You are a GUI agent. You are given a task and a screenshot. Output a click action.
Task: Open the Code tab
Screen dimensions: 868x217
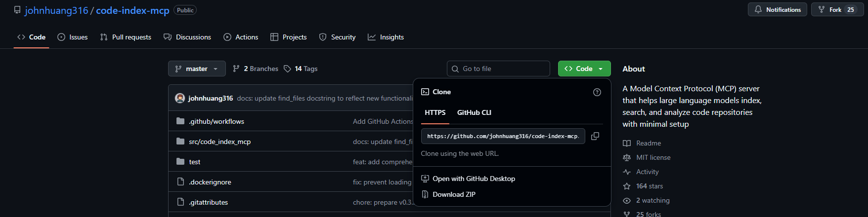click(31, 37)
